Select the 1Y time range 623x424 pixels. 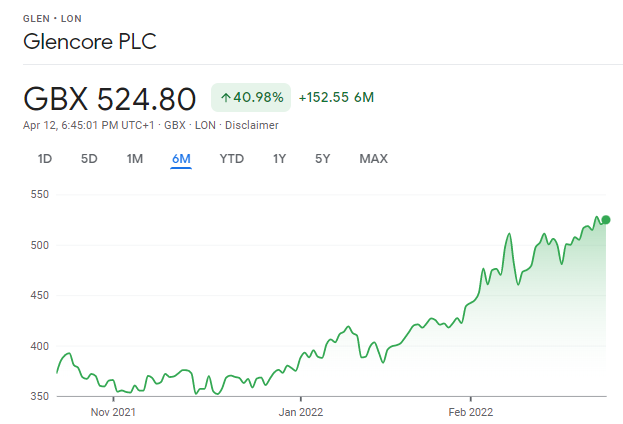tap(279, 159)
